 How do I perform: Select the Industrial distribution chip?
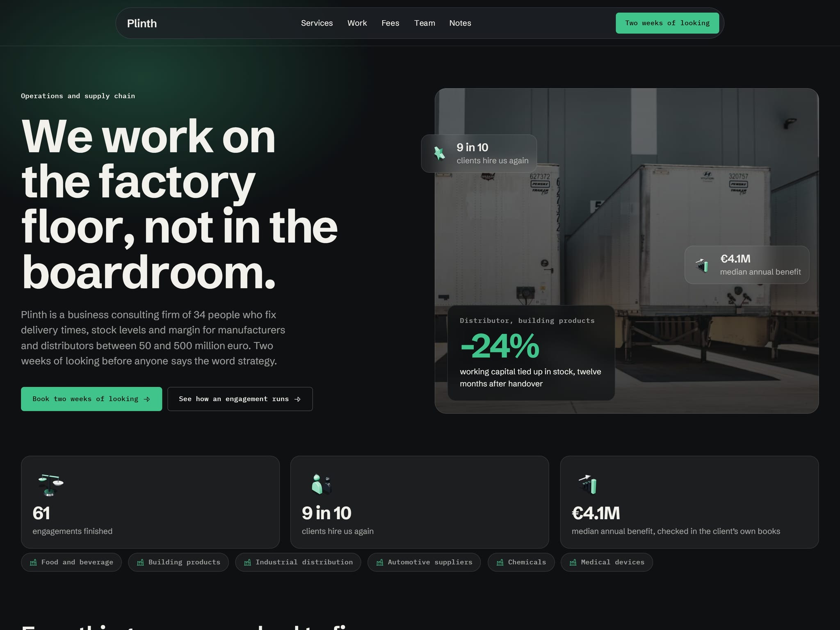pos(298,562)
